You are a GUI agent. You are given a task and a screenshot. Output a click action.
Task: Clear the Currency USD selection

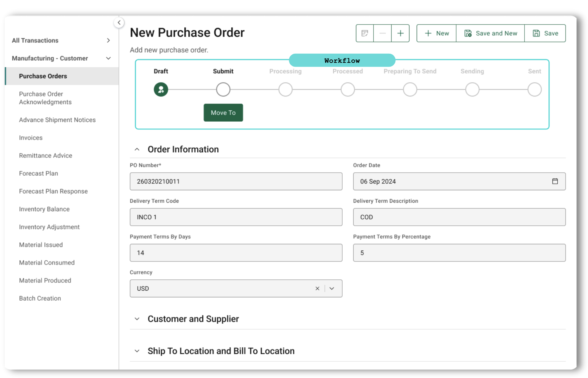tap(317, 288)
